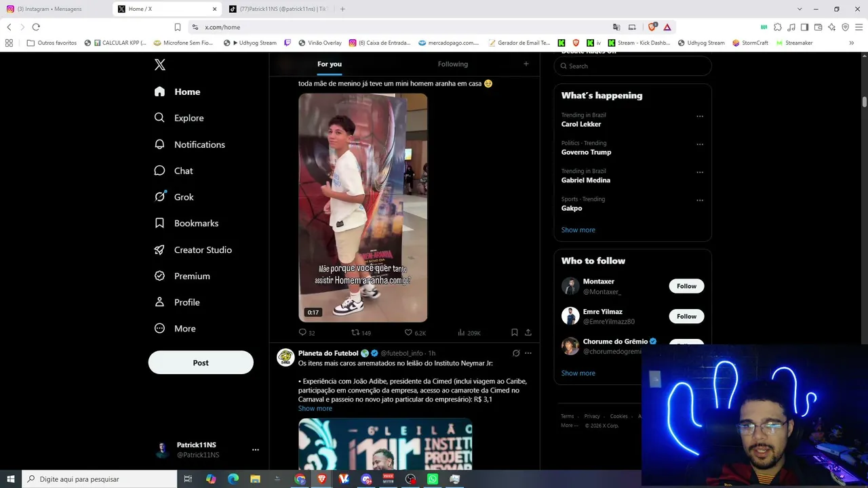Reply to the Spider-Man video post
The width and height of the screenshot is (868, 488).
(x=307, y=333)
